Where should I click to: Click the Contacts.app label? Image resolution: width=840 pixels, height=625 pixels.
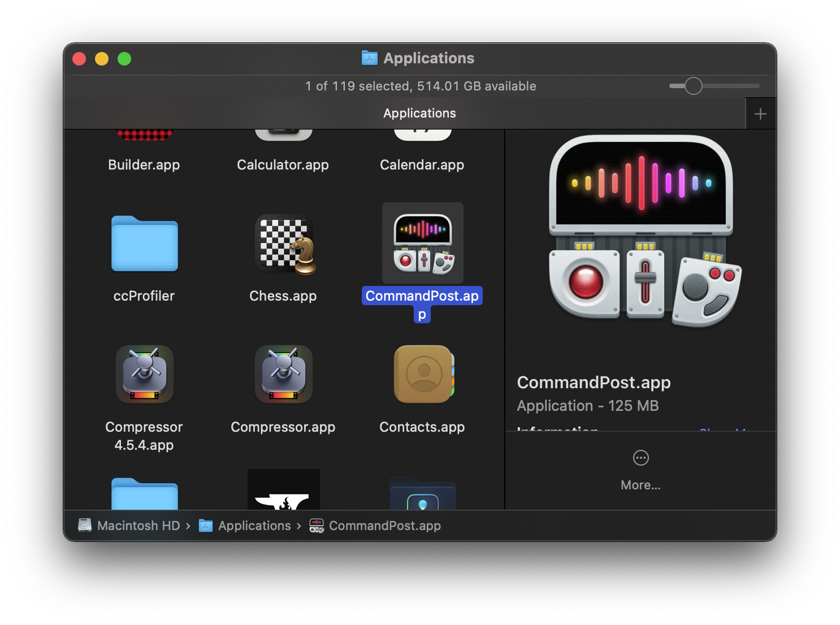422,427
